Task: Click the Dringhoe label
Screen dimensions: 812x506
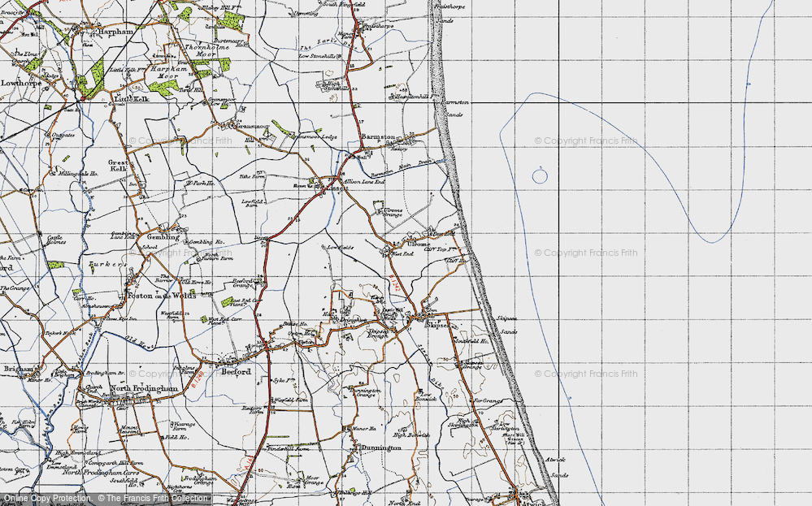Action: pos(354,320)
